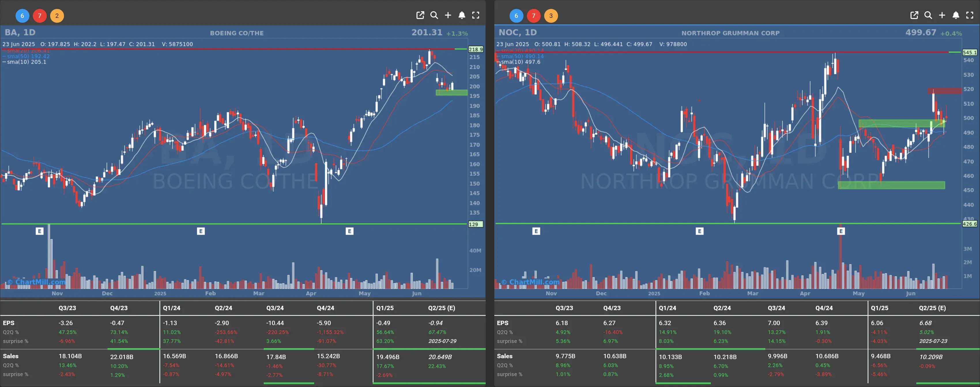Click the ChartMill.com link on BA chart

36,282
